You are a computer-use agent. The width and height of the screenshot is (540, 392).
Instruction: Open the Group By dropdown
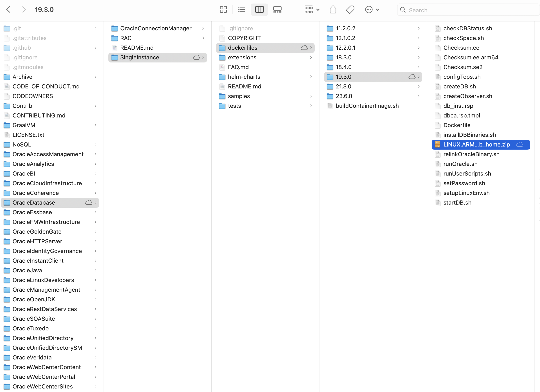(x=312, y=9)
